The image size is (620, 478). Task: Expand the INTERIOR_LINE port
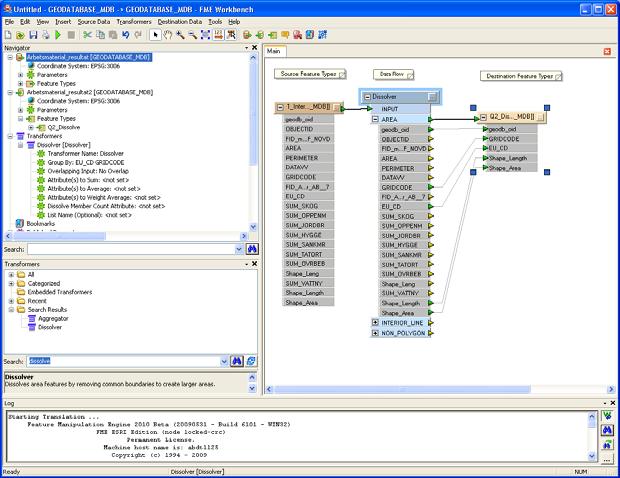(375, 323)
